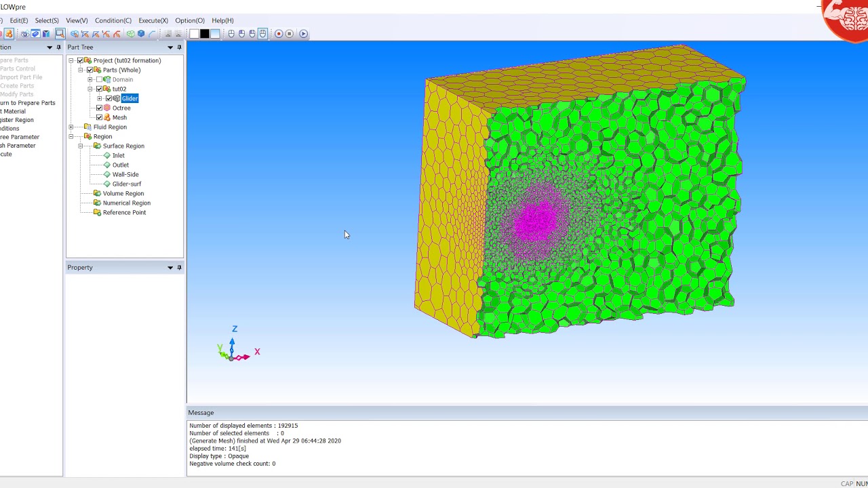Select the zoom region magnifier tool
The image size is (868, 488).
click(60, 34)
